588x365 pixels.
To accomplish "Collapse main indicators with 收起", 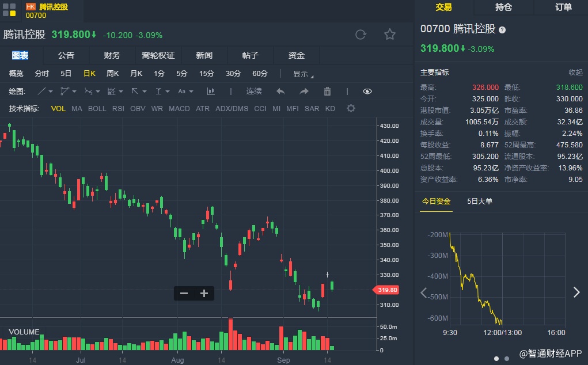I will pos(575,73).
